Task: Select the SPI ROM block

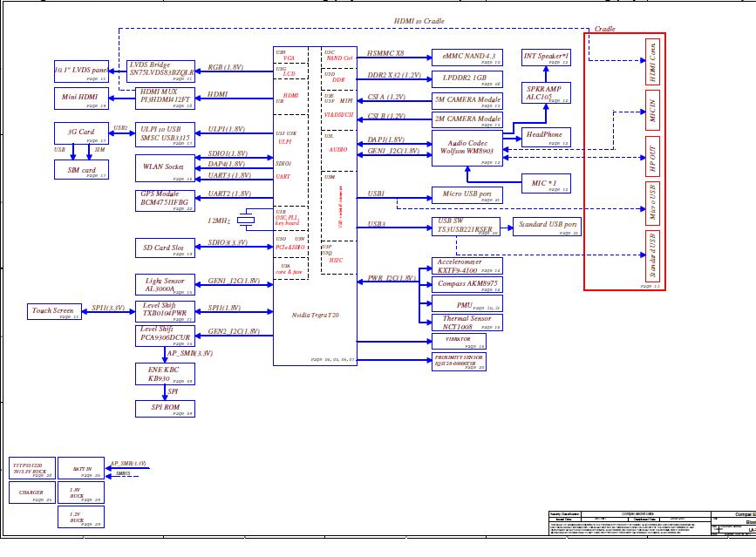Action: click(165, 409)
